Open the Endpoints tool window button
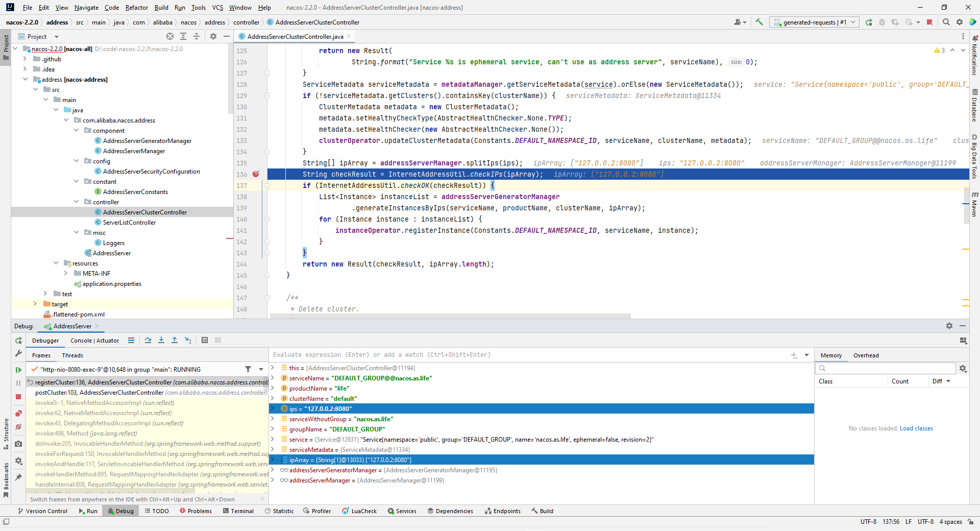 coord(503,511)
